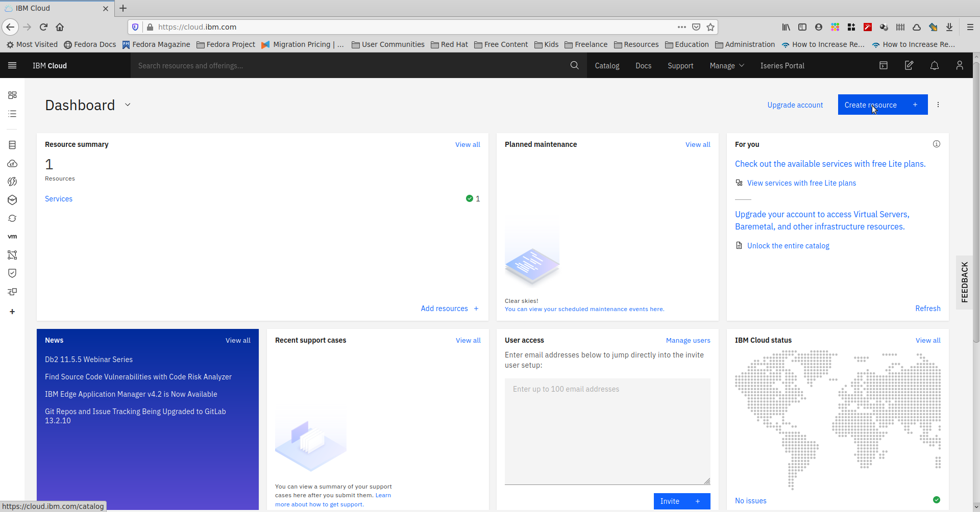980x512 pixels.
Task: Open IBM Edge Application Manager news item
Action: (x=131, y=394)
